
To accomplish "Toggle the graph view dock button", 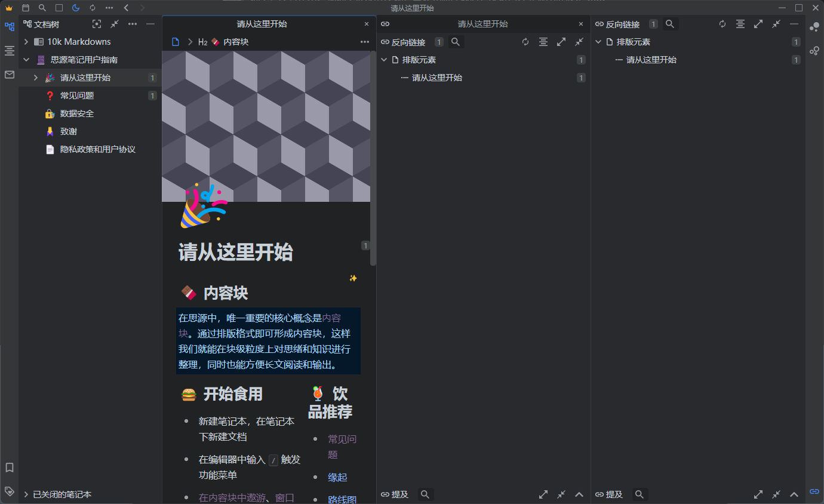I will (x=814, y=27).
